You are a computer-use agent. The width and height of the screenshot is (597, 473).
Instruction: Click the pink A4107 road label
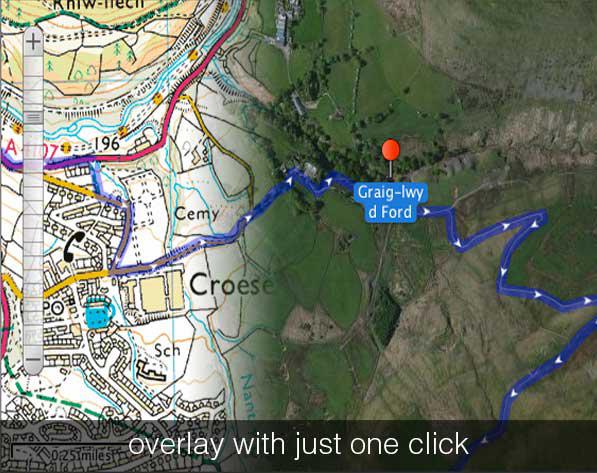pos(31,150)
